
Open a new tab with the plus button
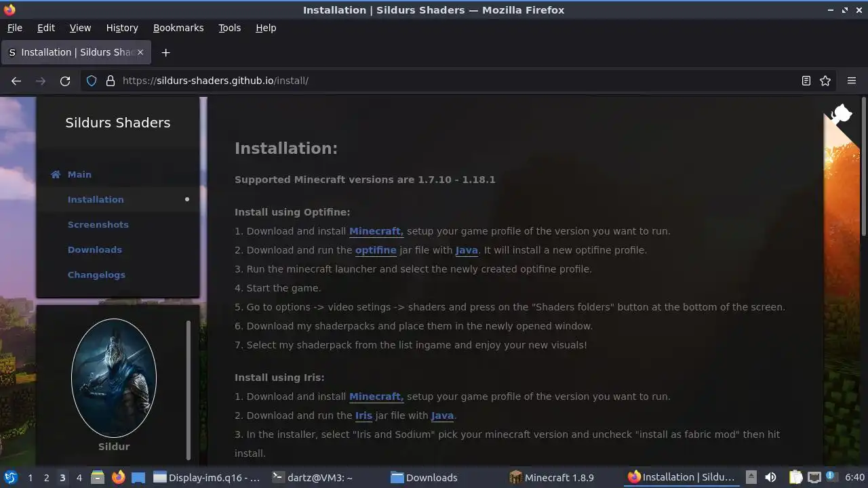click(165, 52)
